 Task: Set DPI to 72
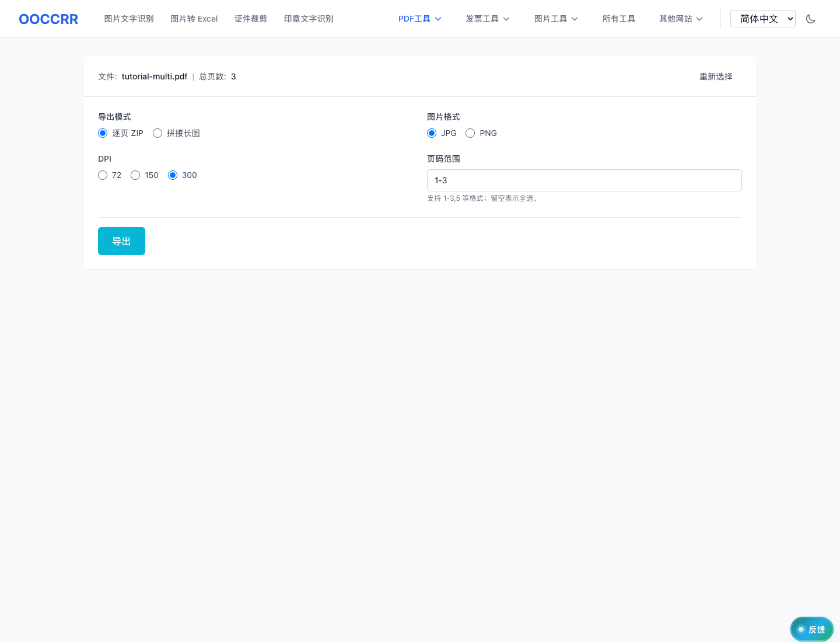[103, 175]
